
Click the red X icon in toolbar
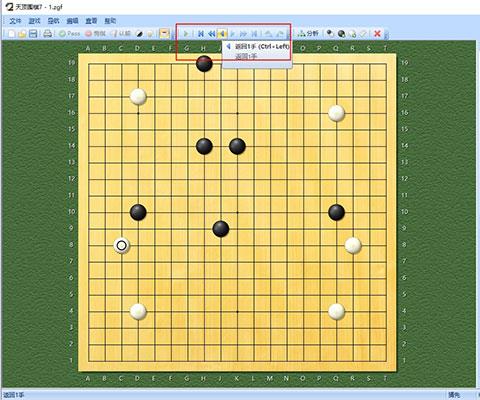tap(377, 34)
